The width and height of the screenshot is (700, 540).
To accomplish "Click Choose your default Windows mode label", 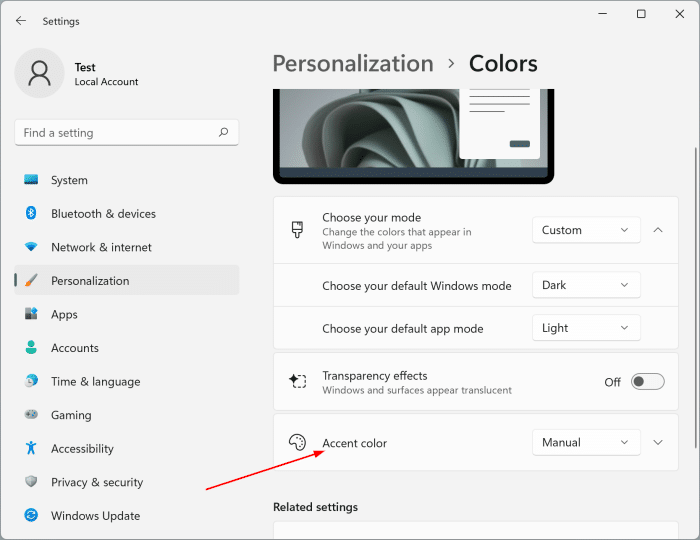I will click(x=417, y=286).
